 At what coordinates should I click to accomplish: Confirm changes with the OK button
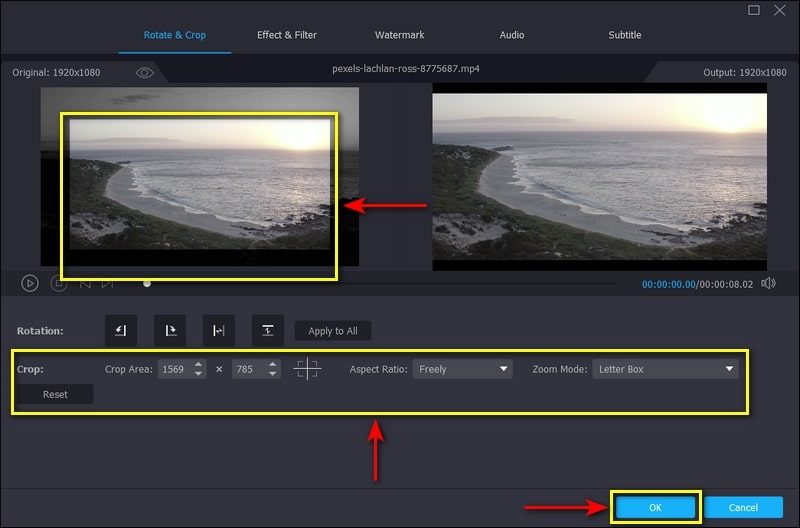coord(654,507)
